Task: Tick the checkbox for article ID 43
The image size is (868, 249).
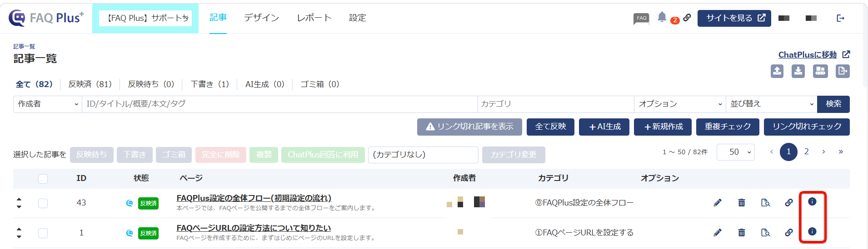Action: pos(43,203)
